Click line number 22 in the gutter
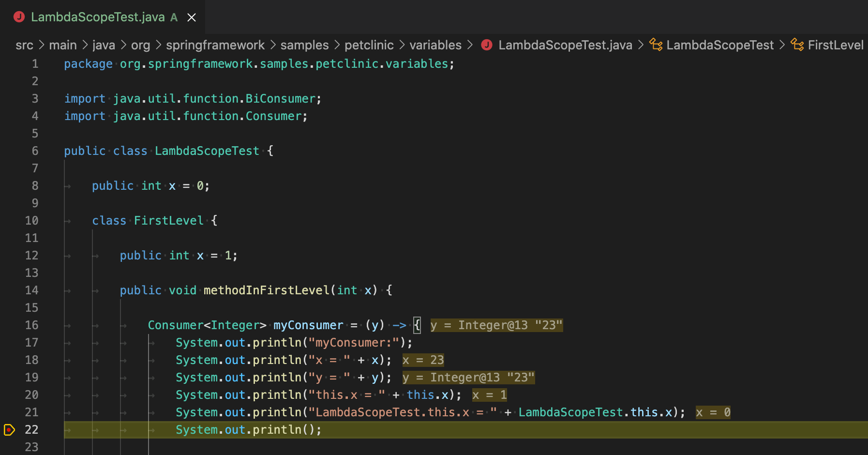 [32, 429]
